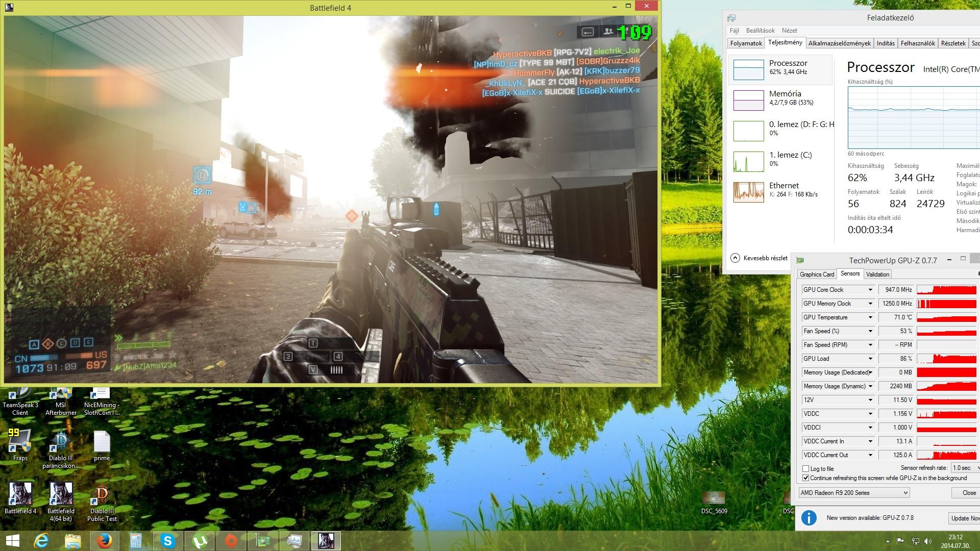Open VDDC Current Out dropdown
This screenshot has height=551, width=980.
coord(870,455)
